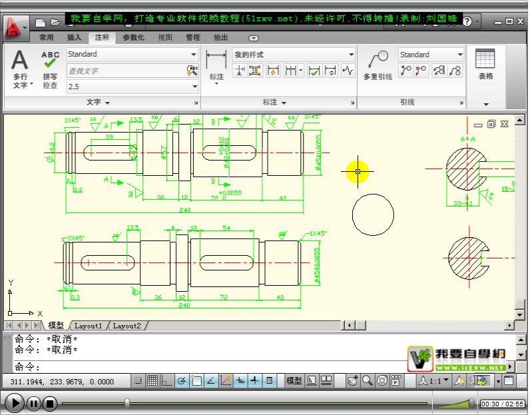This screenshot has width=532, height=415.
Task: Open the 插入 ribbon tab
Action: (x=74, y=37)
